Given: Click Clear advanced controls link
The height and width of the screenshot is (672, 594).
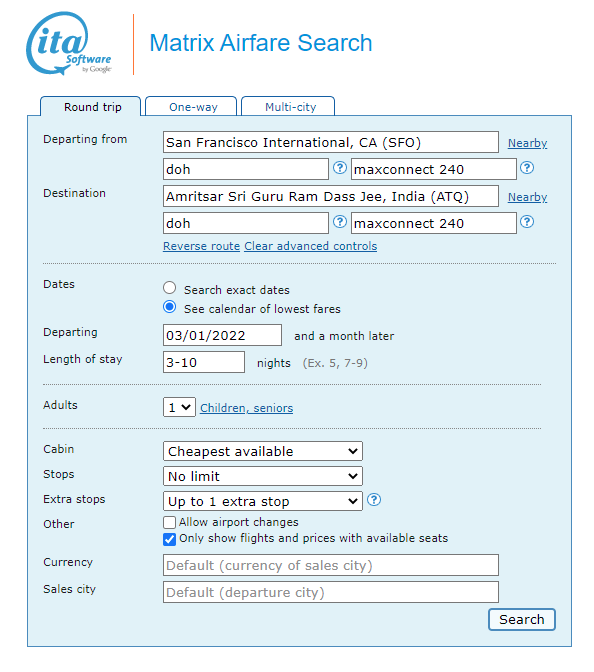Looking at the screenshot, I should [x=311, y=246].
